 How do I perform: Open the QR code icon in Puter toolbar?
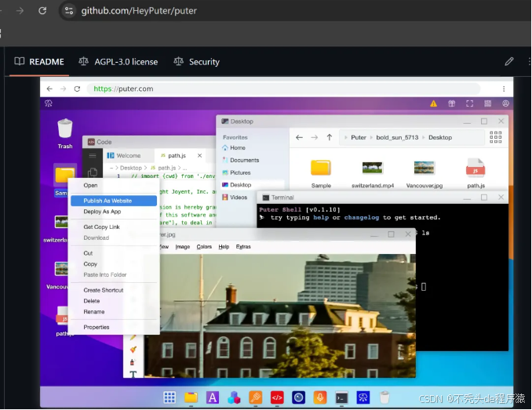pos(487,103)
